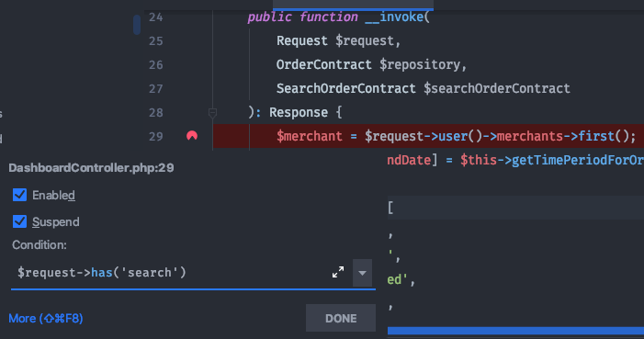644x339 pixels.
Task: Open the condition history dropdown arrow
Action: [362, 273]
